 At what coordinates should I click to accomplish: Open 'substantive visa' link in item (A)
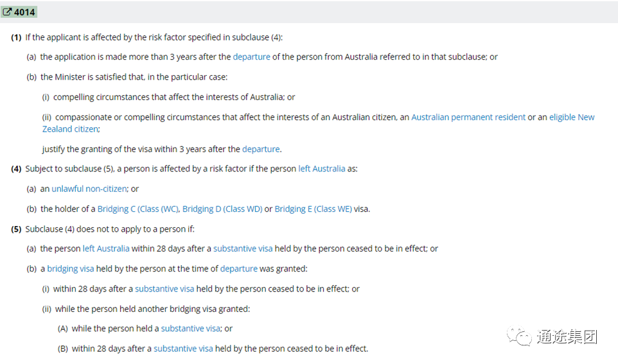(191, 329)
